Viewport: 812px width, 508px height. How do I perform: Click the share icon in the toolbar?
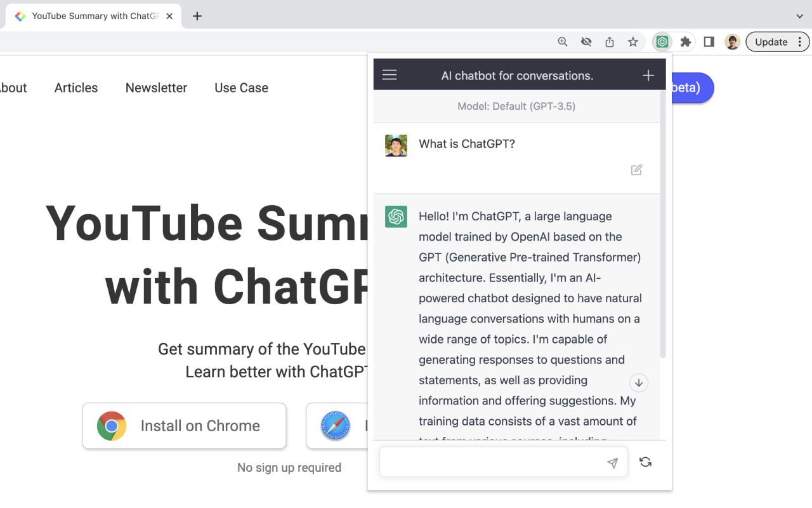click(609, 41)
